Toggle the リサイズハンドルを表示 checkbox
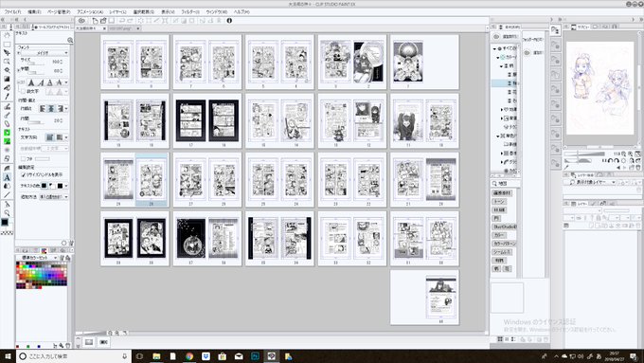644x363 pixels. 23,174
